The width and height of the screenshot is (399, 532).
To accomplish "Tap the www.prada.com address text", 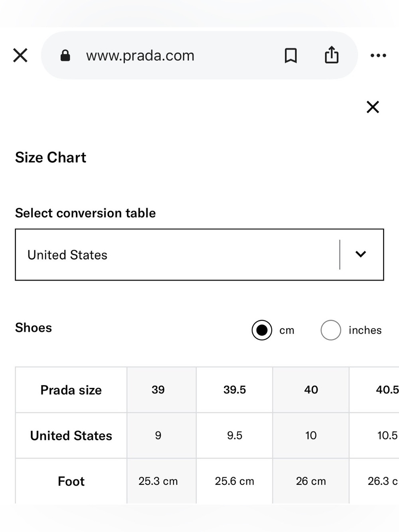I will pos(140,55).
